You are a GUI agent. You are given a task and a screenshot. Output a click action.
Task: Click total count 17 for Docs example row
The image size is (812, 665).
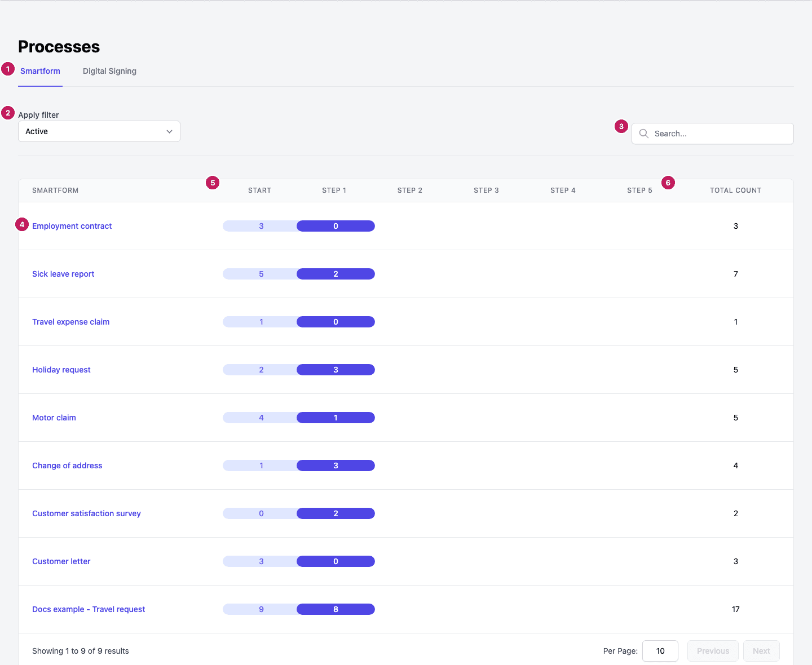[x=736, y=609]
